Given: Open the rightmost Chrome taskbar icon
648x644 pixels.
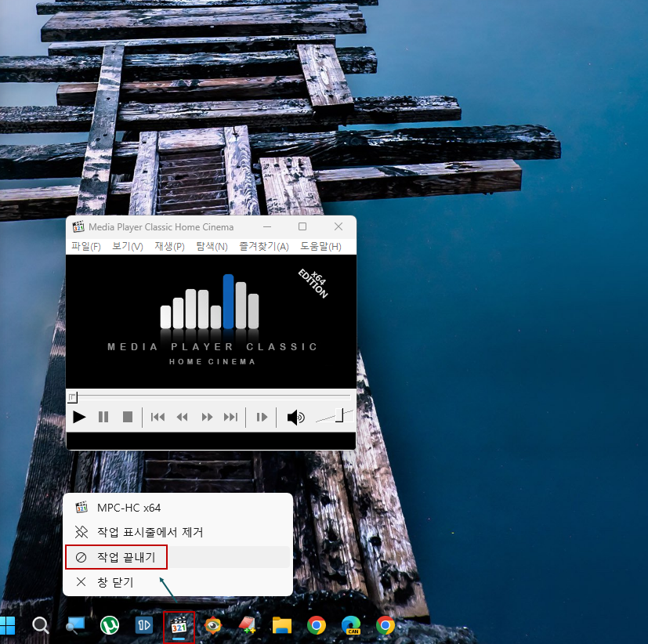Looking at the screenshot, I should [x=386, y=625].
